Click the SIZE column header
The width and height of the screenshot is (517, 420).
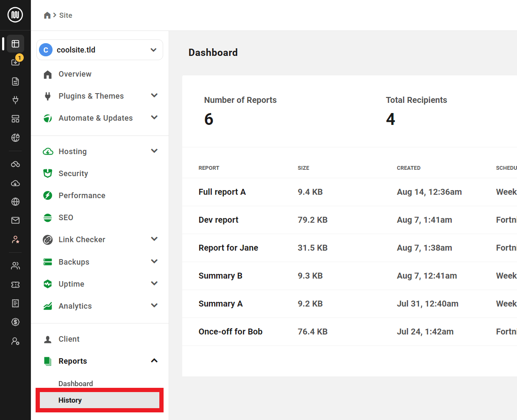pyautogui.click(x=303, y=168)
